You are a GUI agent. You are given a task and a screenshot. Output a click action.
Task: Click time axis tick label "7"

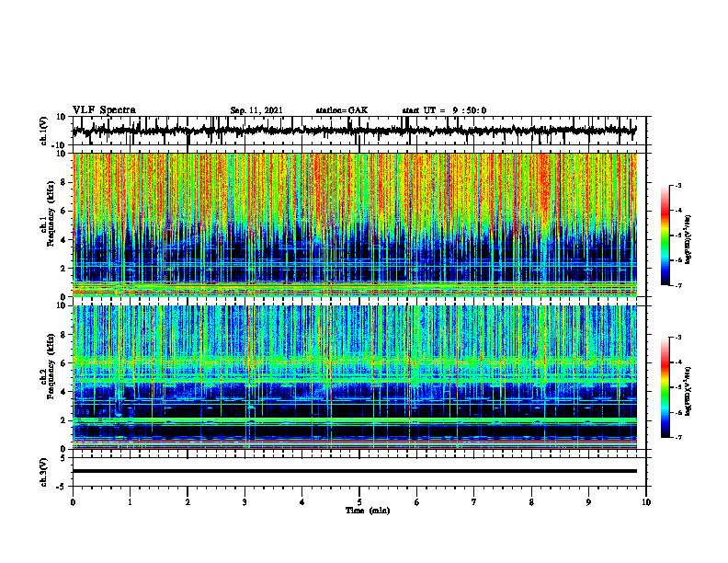474,502
